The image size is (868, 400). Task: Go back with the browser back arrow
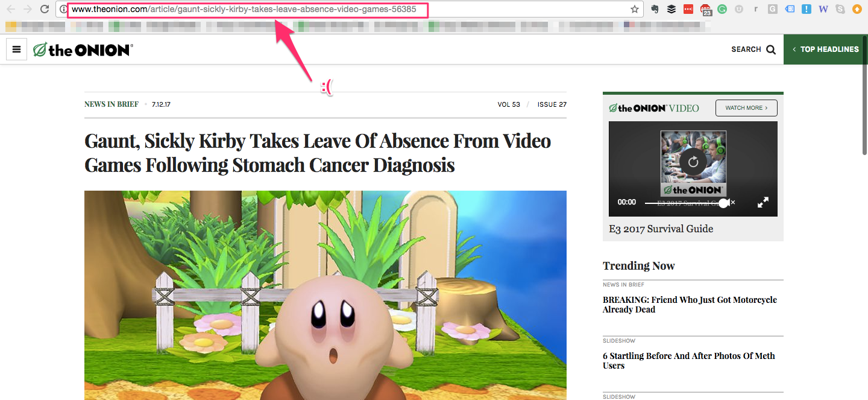pos(10,9)
